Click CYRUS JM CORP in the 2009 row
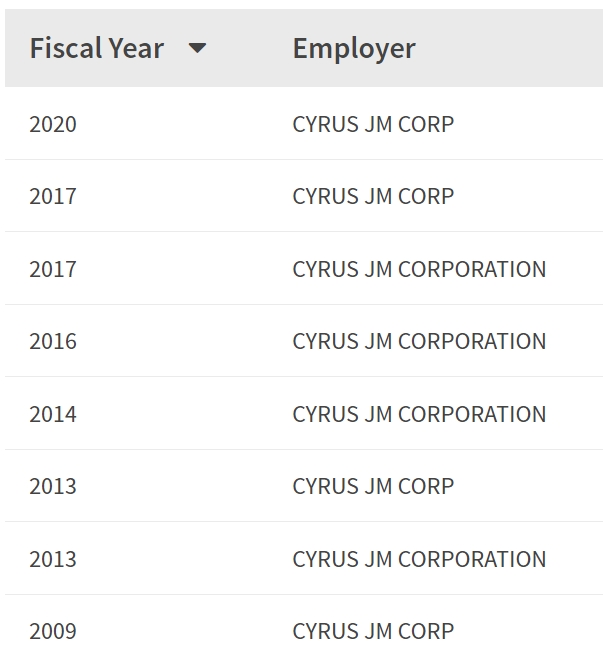Image resolution: width=603 pixels, height=664 pixels. [x=373, y=631]
